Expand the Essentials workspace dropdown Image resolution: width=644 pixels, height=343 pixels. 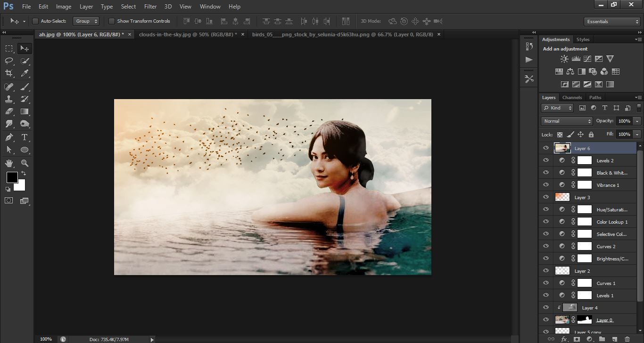pos(611,22)
